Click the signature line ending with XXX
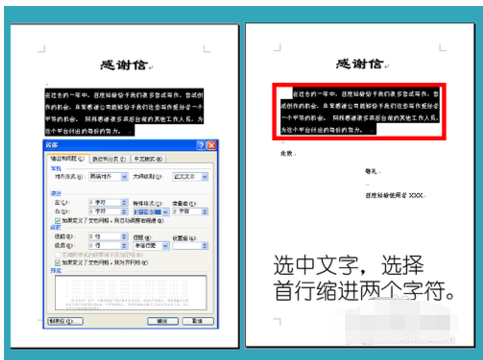Screen dimensions: 483x360 pyautogui.click(x=394, y=195)
